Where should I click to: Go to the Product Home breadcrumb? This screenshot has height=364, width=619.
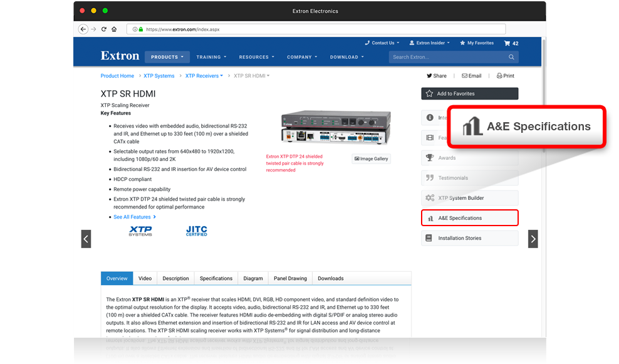pyautogui.click(x=117, y=76)
